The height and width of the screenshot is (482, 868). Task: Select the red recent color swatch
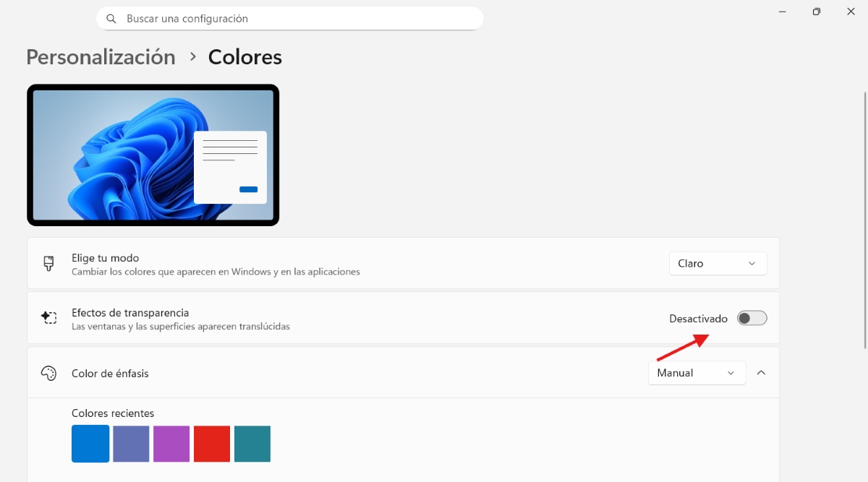point(211,443)
